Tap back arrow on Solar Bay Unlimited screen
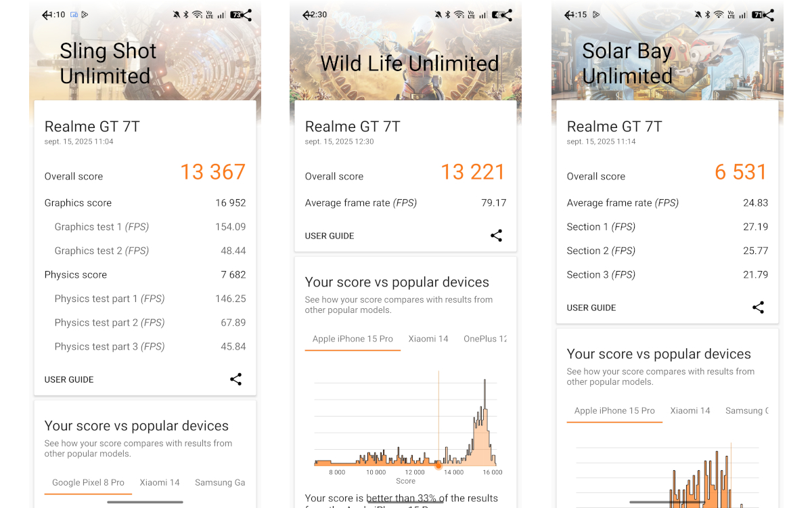812x508 pixels. coord(568,15)
